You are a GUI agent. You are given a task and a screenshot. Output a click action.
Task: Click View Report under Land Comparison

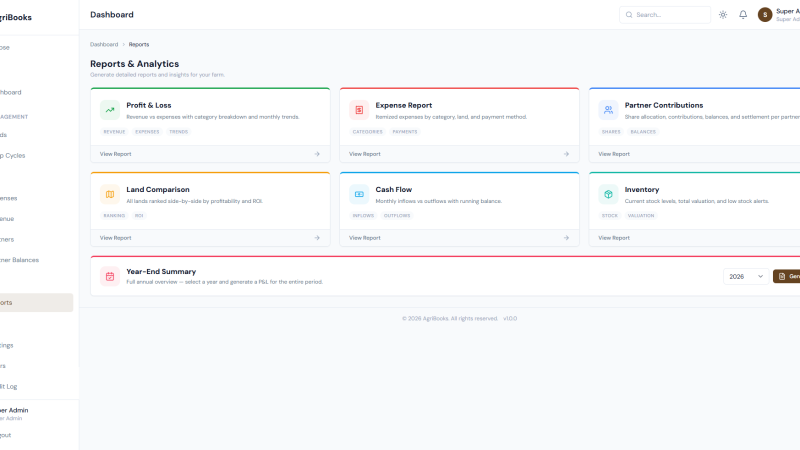[x=115, y=238]
